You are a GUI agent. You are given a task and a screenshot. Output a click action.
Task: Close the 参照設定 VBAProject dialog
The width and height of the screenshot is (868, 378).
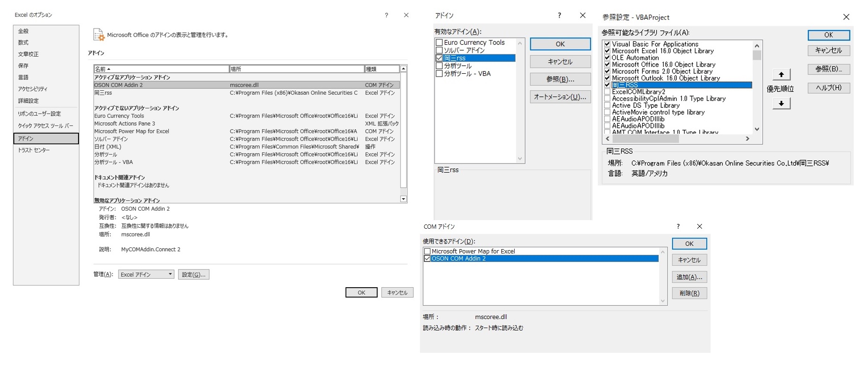[x=846, y=17]
